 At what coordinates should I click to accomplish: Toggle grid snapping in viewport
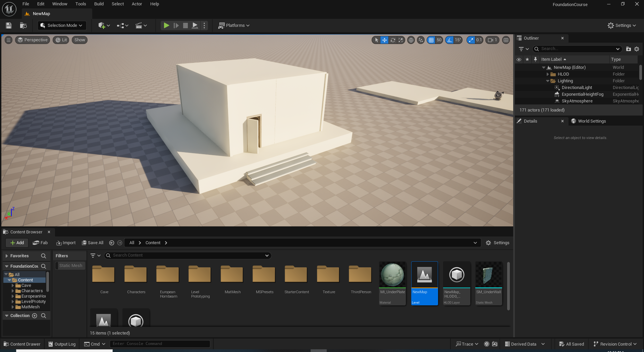431,40
